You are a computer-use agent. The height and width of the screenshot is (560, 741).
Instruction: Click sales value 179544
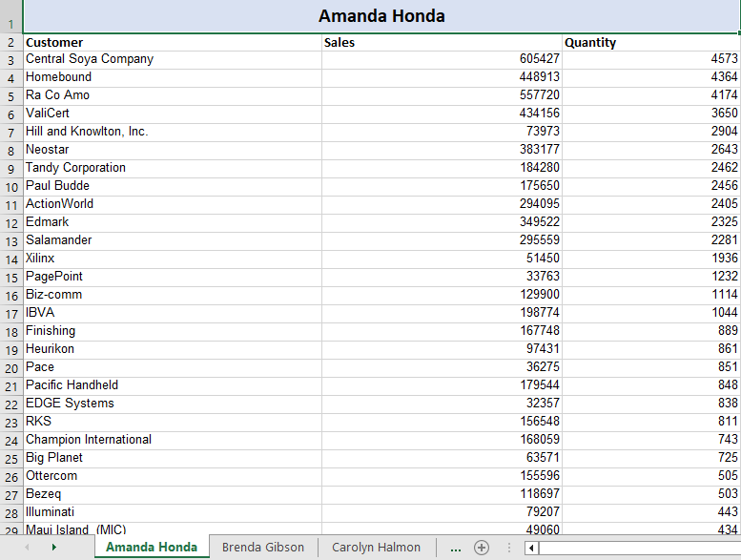point(442,386)
